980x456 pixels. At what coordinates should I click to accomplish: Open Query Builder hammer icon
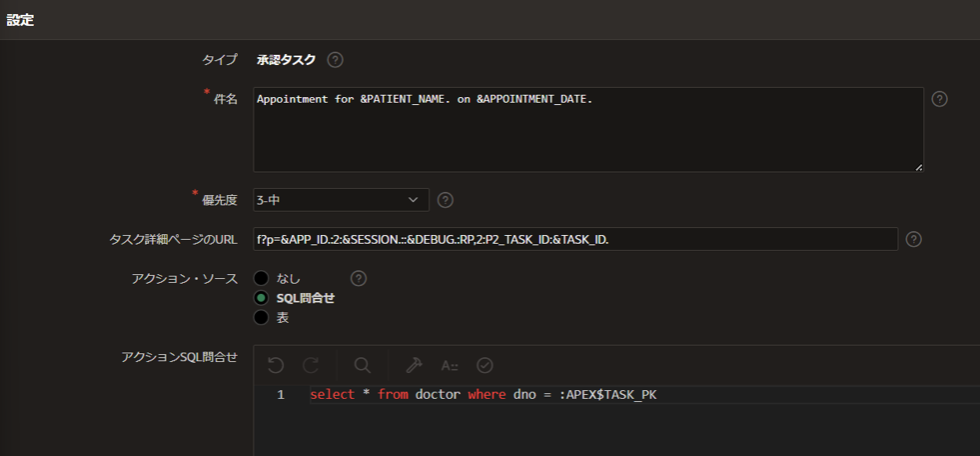tap(415, 365)
